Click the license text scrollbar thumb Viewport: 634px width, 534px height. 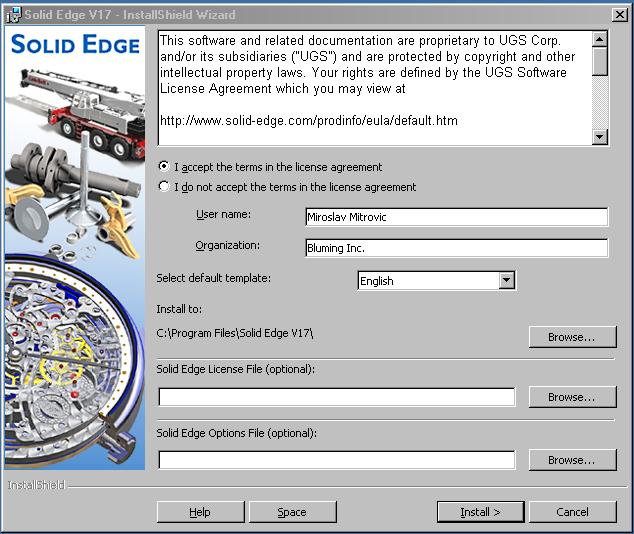point(600,61)
